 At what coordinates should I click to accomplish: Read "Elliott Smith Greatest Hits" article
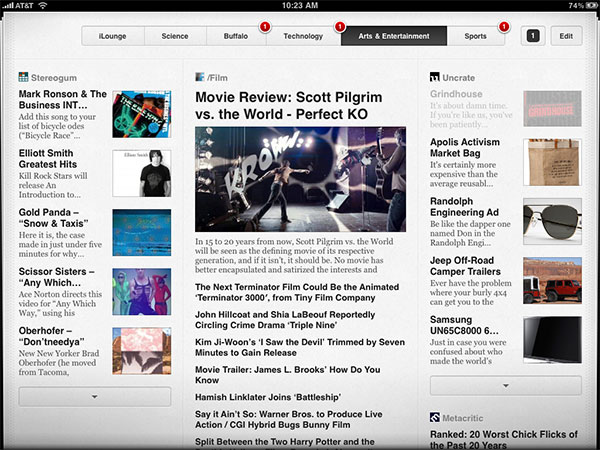click(48, 158)
